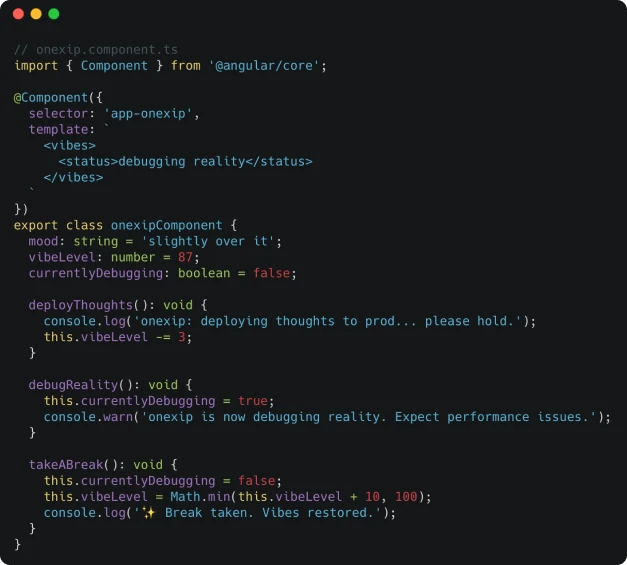Click the opening '<vibes>' tag
The image size is (627, 565).
coord(70,146)
